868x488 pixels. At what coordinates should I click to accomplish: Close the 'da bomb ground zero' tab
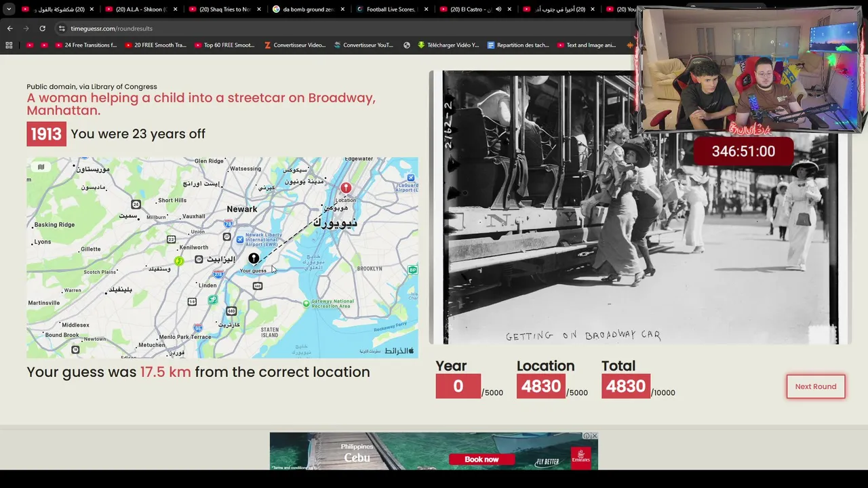click(x=342, y=9)
